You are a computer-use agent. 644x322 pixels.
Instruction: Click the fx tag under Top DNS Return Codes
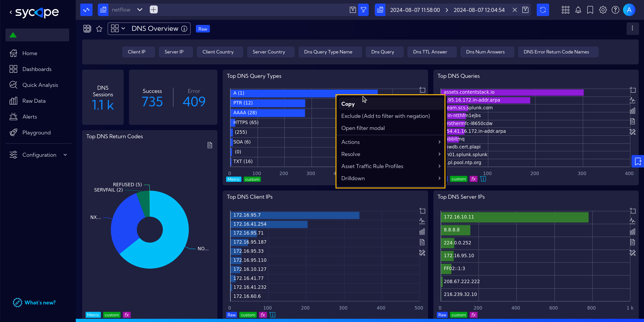point(127,315)
